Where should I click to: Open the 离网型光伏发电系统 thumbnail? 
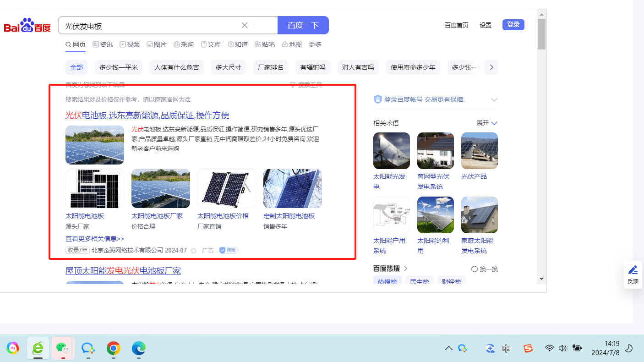[x=435, y=151]
